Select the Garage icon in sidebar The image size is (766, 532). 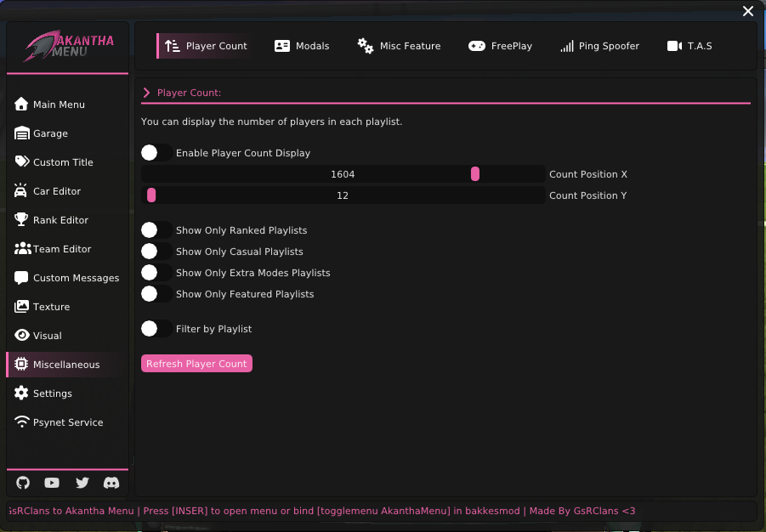22,133
